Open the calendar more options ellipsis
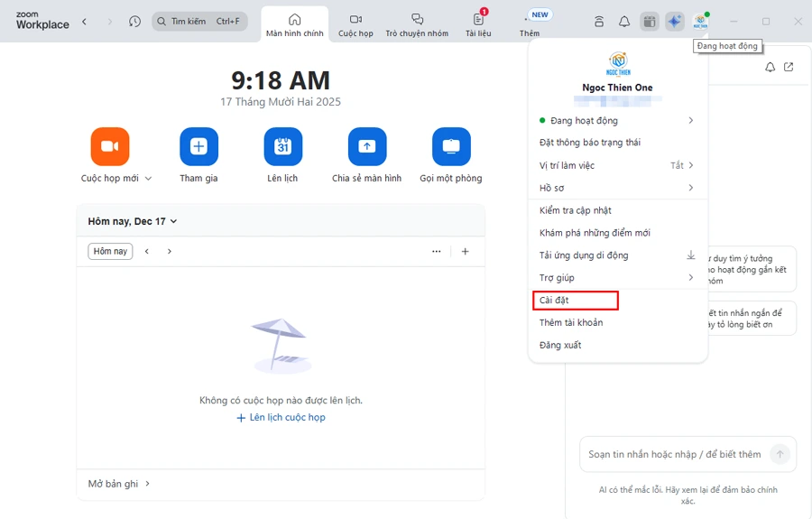Screen dimensions: 812x519 [x=437, y=251]
